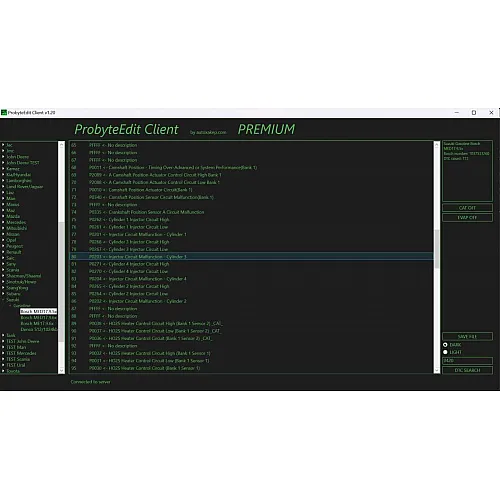
Task: Select the Subaru brand in tree
Action: click(x=13, y=294)
